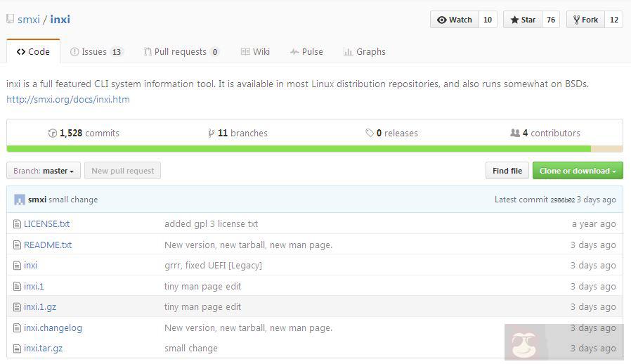Open commit 'added gpl 3 license txt'
Image resolution: width=631 pixels, height=364 pixels.
point(212,224)
